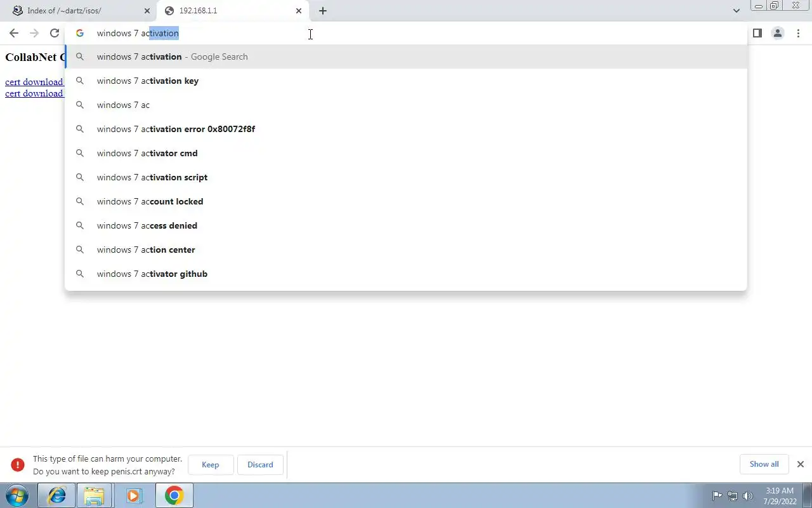Open Chrome's three-dot menu

click(x=798, y=33)
